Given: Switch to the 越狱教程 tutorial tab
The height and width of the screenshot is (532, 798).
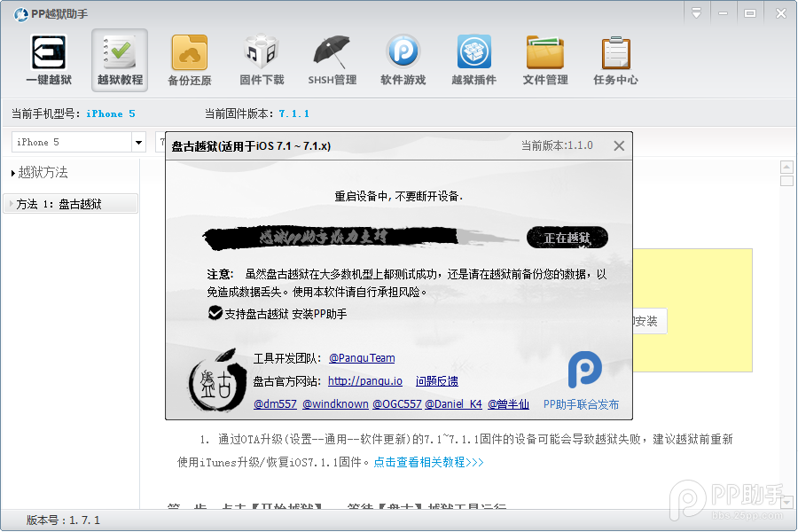Looking at the screenshot, I should [119, 59].
